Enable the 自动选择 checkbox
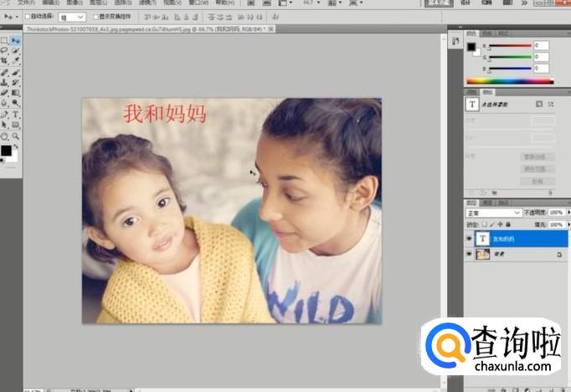 [x=27, y=17]
